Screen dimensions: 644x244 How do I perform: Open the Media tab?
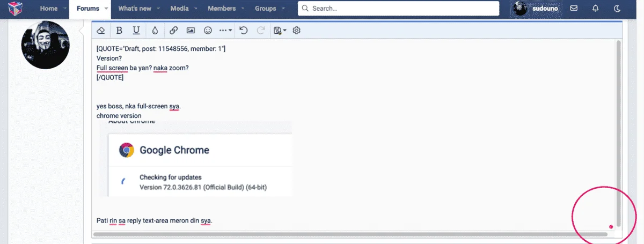[179, 9]
